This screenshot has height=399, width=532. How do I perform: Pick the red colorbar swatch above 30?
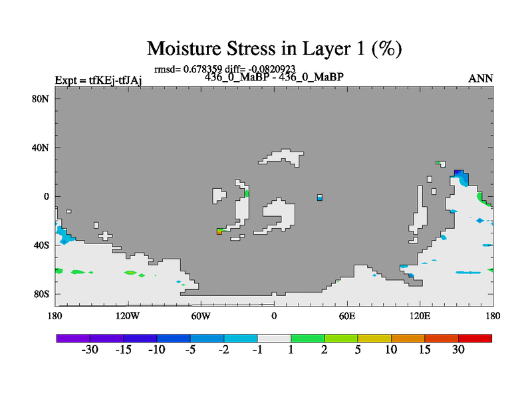coord(475,338)
